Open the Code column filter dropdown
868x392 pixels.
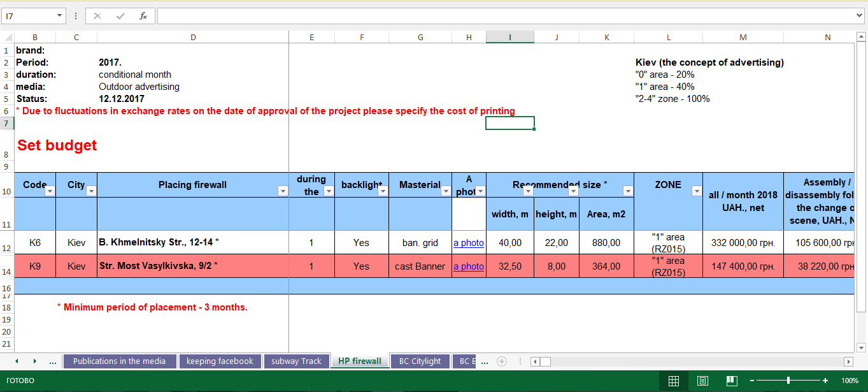(x=50, y=191)
